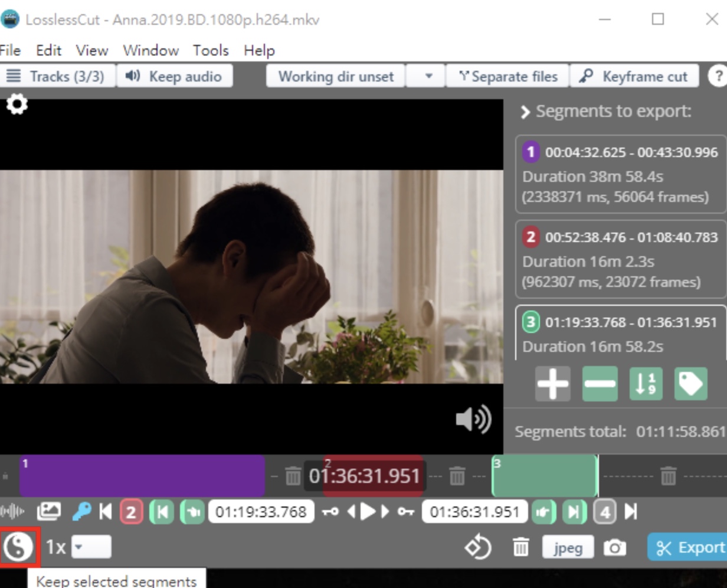Open the 1x playback speed dropdown

pyautogui.click(x=91, y=547)
